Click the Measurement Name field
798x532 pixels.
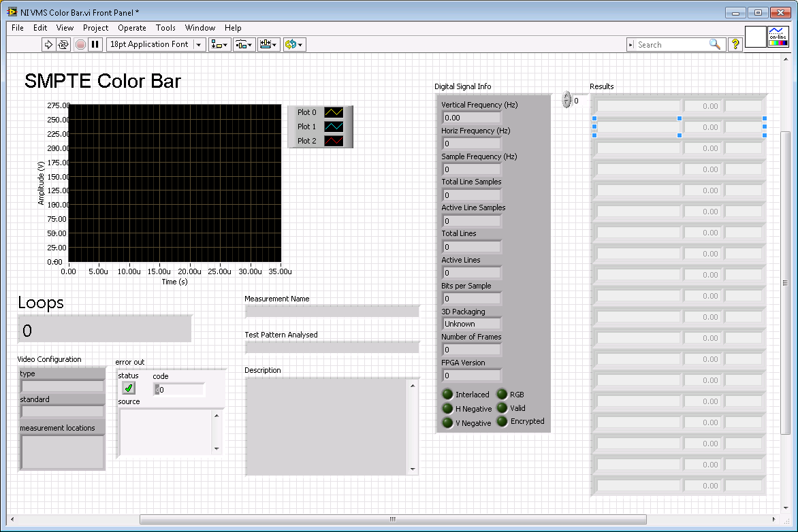click(x=332, y=312)
